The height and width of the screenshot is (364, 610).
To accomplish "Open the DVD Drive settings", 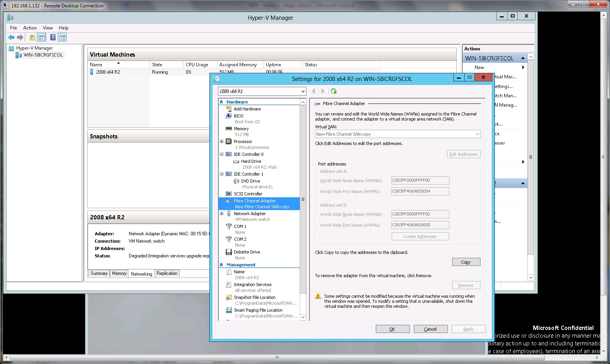I will [250, 181].
